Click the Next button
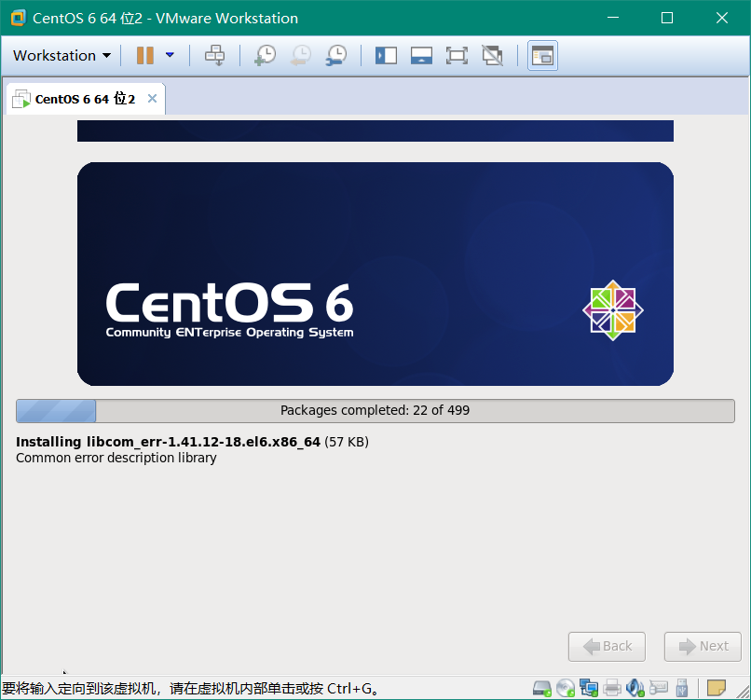 coord(703,646)
